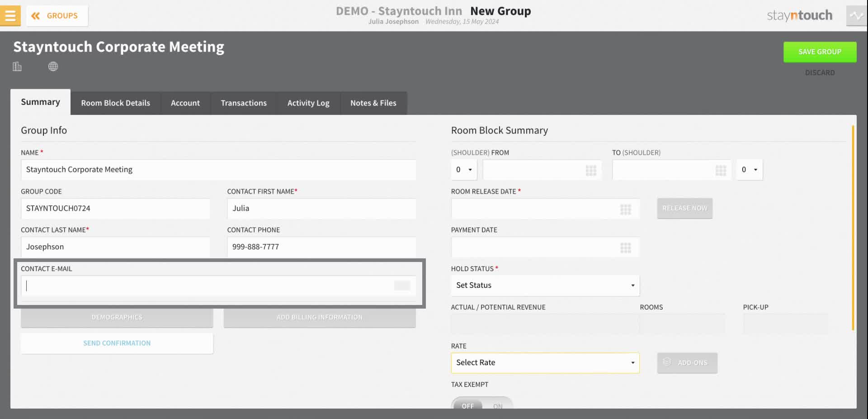Open the Hold Status dropdown
The image size is (868, 419).
click(545, 286)
